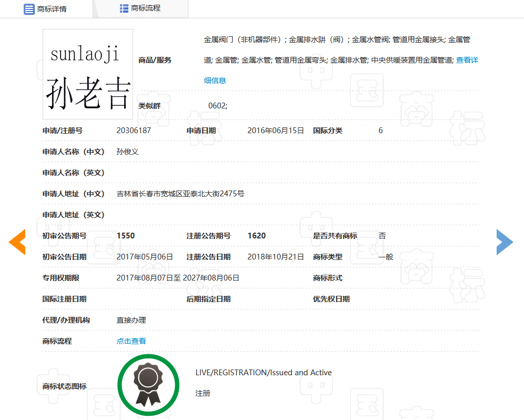The height and width of the screenshot is (420, 524).
Task: Navigate to previous trademark with left arrow
Action: pos(17,242)
